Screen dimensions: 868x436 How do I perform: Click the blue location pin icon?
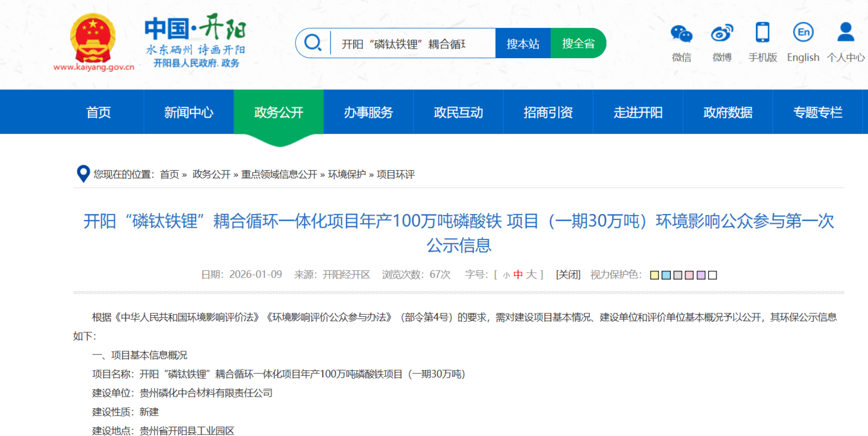tap(83, 174)
